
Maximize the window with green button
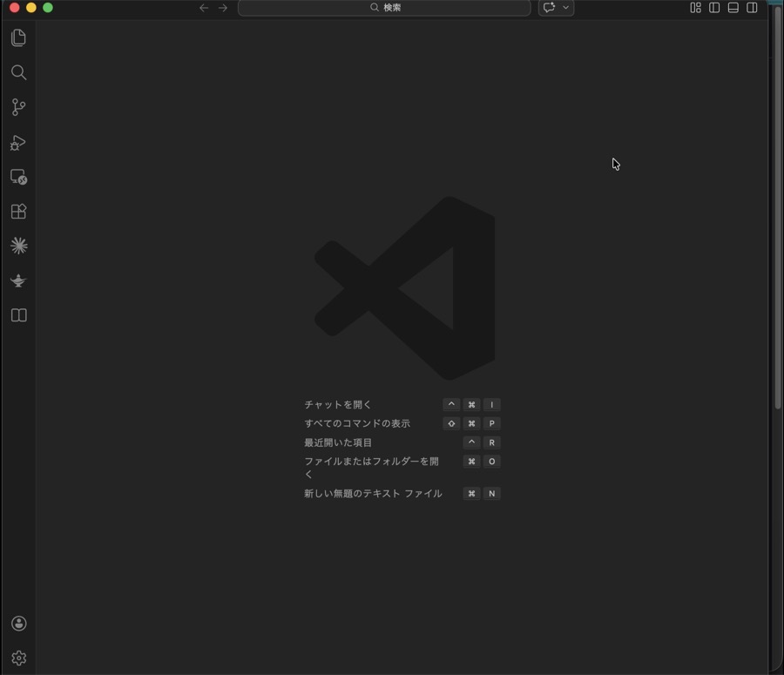[x=48, y=8]
